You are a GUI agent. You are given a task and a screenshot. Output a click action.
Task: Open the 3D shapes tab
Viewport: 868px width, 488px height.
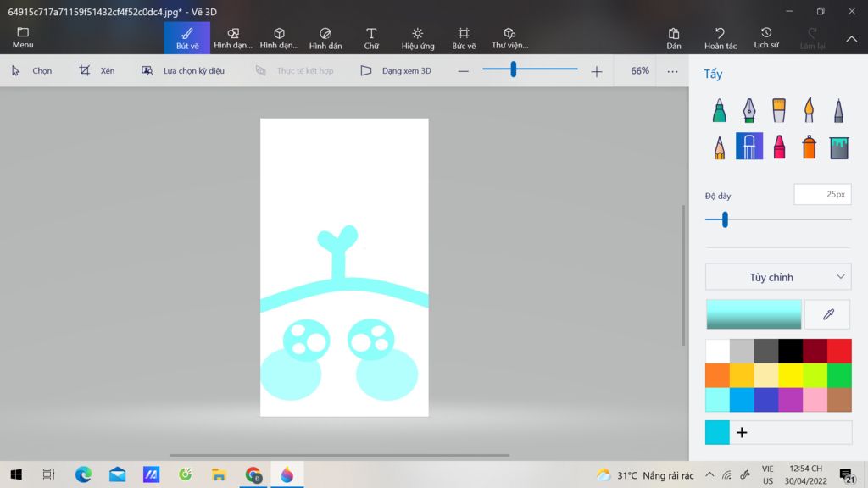(x=279, y=38)
